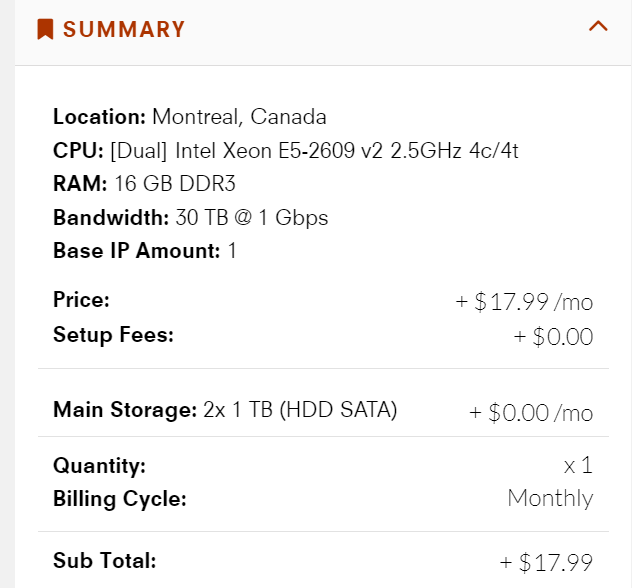
Task: Select the CPU Intel Xeon E5-2609 line
Action: click(x=285, y=150)
